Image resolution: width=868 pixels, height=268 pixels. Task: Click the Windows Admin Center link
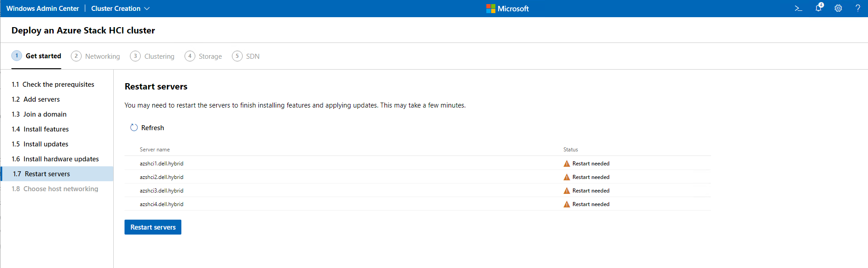(42, 9)
